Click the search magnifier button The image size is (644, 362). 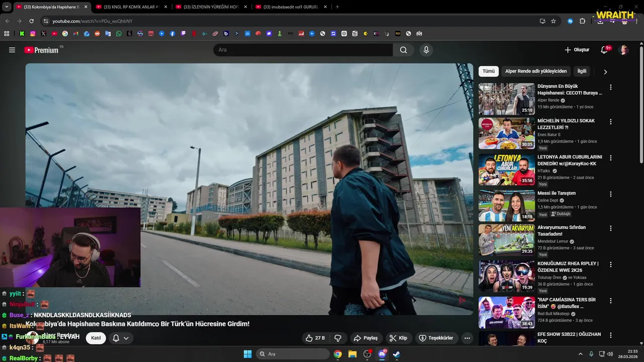pyautogui.click(x=404, y=50)
